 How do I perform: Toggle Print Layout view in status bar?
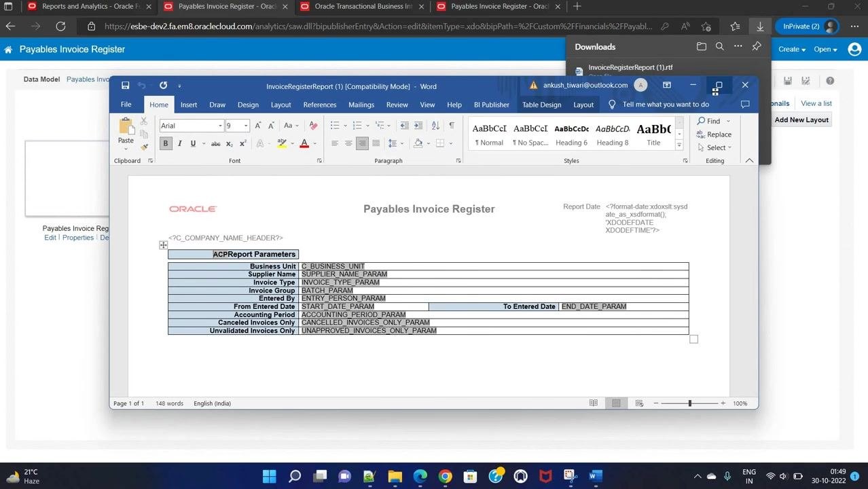(616, 403)
